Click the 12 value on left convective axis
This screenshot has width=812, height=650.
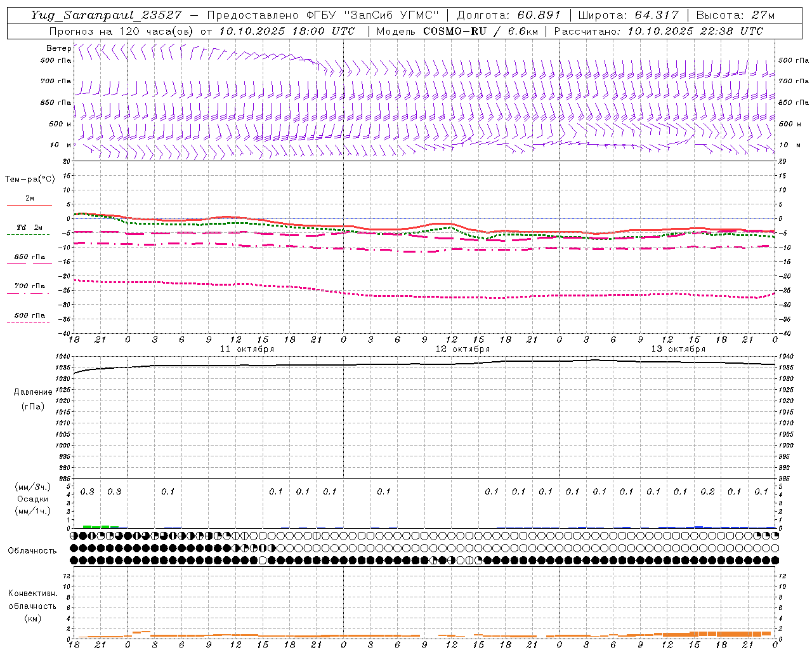tap(67, 576)
